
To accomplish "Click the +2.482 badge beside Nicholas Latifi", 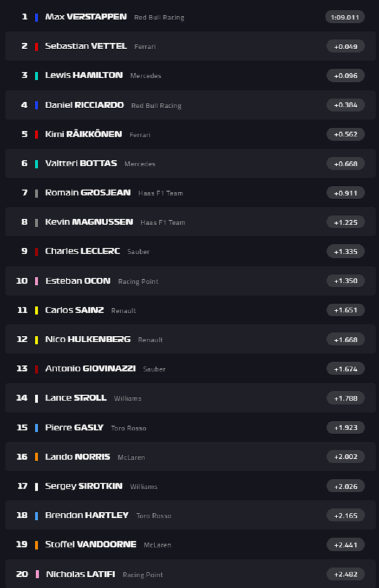I will click(345, 574).
